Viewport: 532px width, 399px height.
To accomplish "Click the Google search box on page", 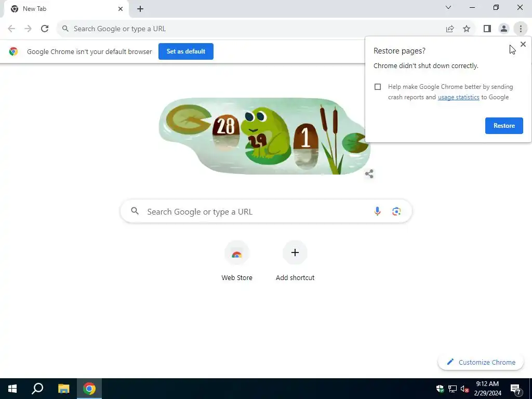I will click(x=266, y=211).
